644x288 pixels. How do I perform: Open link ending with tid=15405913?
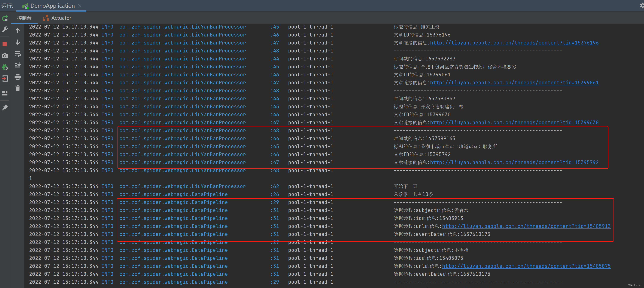click(526, 226)
